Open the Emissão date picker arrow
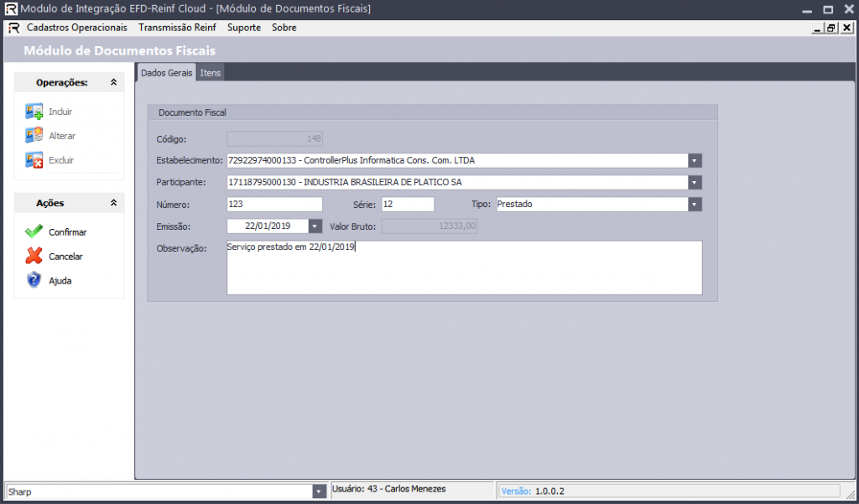This screenshot has height=504, width=859. click(315, 226)
